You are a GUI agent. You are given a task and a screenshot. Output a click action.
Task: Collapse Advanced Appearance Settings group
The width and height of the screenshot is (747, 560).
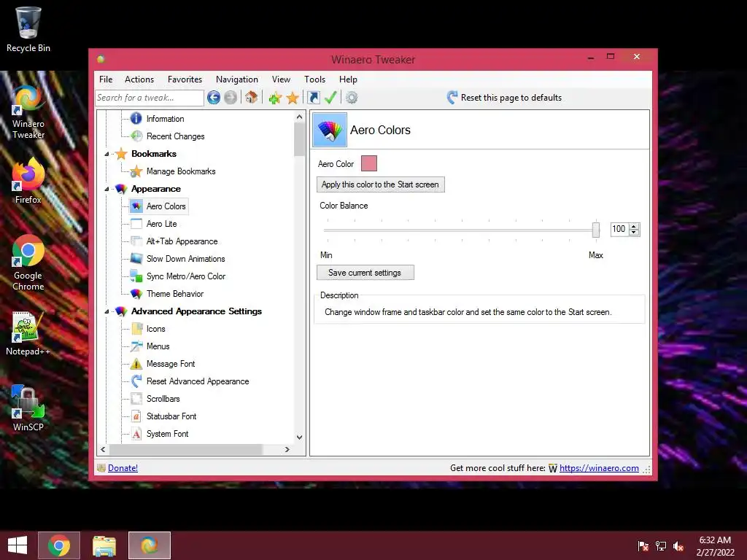(x=107, y=311)
